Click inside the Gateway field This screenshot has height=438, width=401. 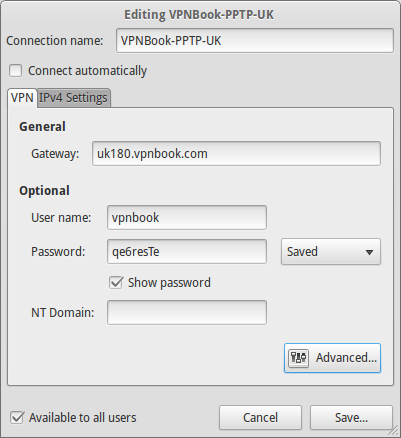click(236, 154)
